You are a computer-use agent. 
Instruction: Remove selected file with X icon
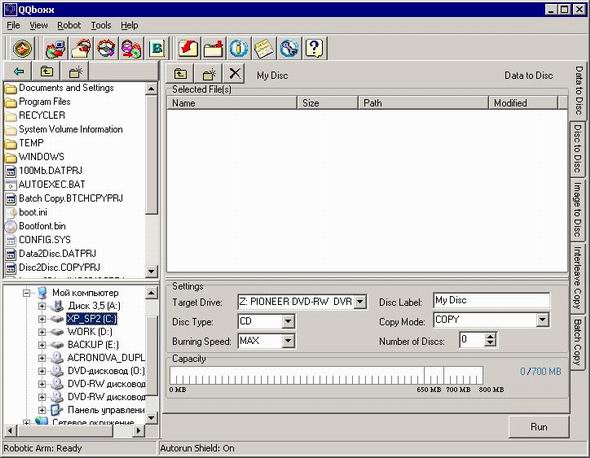pyautogui.click(x=234, y=73)
